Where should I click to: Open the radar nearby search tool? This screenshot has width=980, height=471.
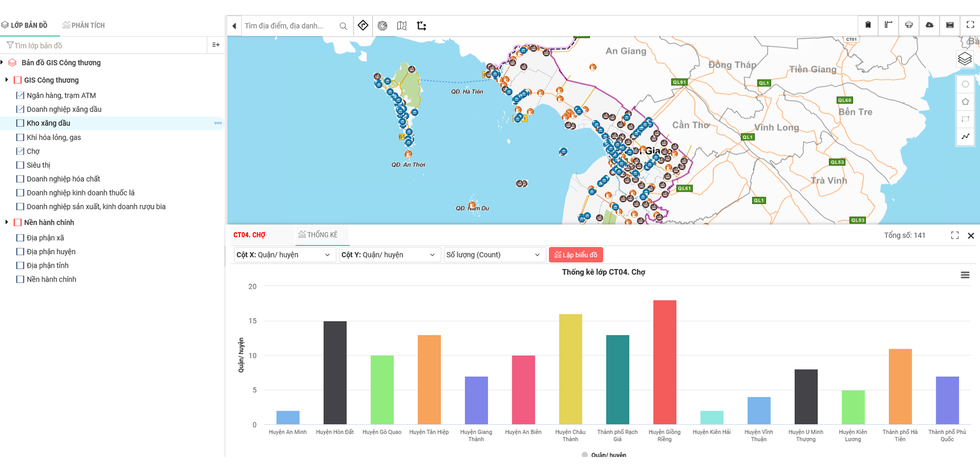(x=382, y=26)
